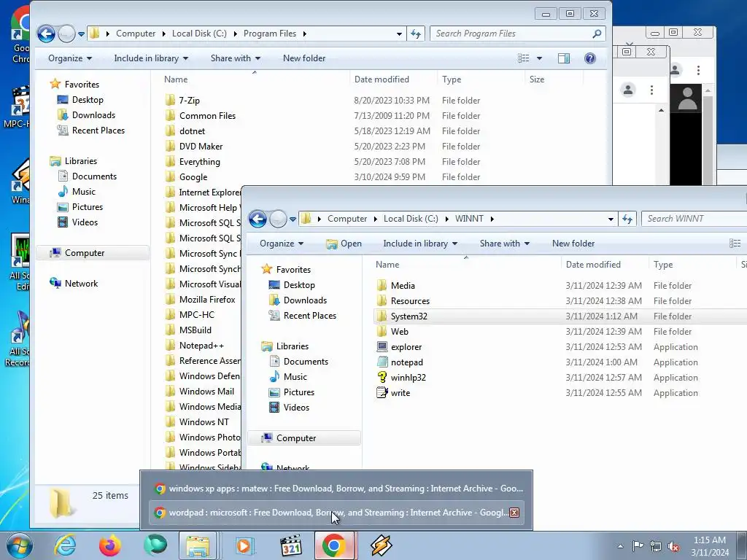Show hidden tray icons arrow
The image size is (747, 560).
click(x=620, y=547)
